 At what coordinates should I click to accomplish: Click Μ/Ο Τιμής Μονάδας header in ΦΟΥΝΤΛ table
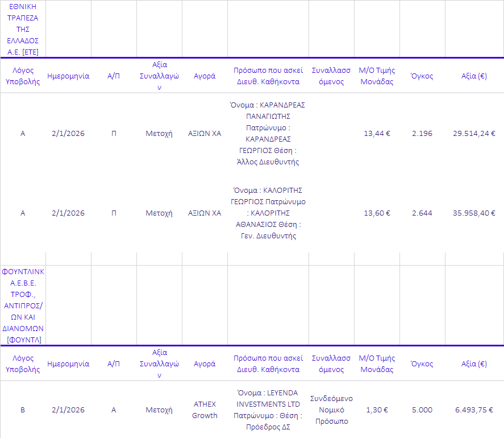[377, 363]
